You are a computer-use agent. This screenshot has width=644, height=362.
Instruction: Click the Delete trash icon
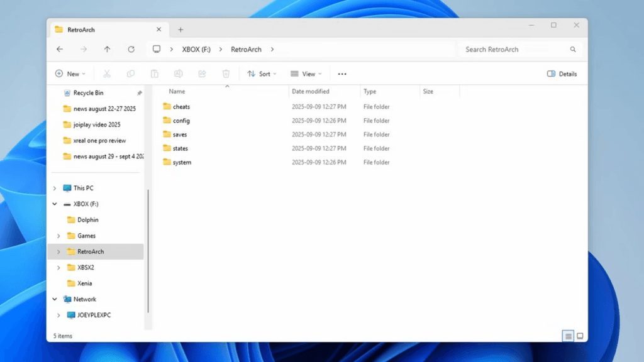point(226,74)
